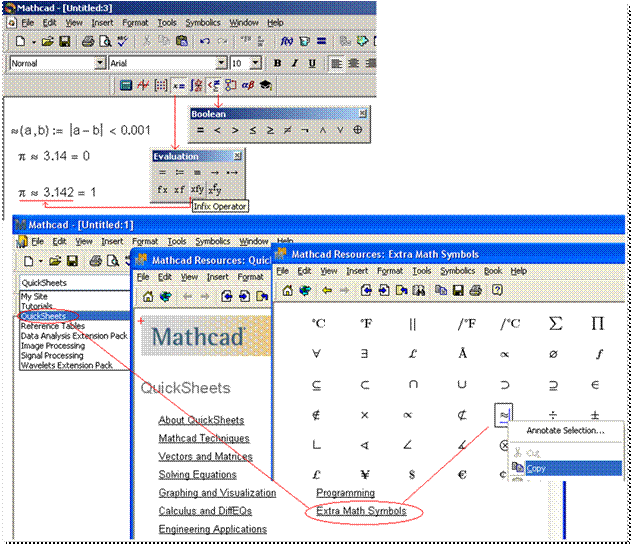The width and height of the screenshot is (635, 548).
Task: Open the Evaluation toolbar x= icon
Action: [x=179, y=85]
